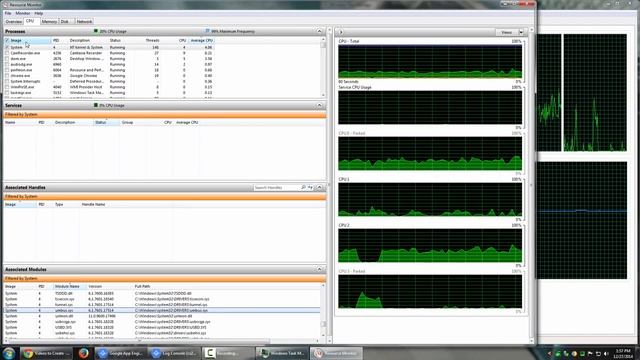Image resolution: width=640 pixels, height=360 pixels.
Task: Open the Camtasia Recording taskbar item
Action: tap(228, 353)
